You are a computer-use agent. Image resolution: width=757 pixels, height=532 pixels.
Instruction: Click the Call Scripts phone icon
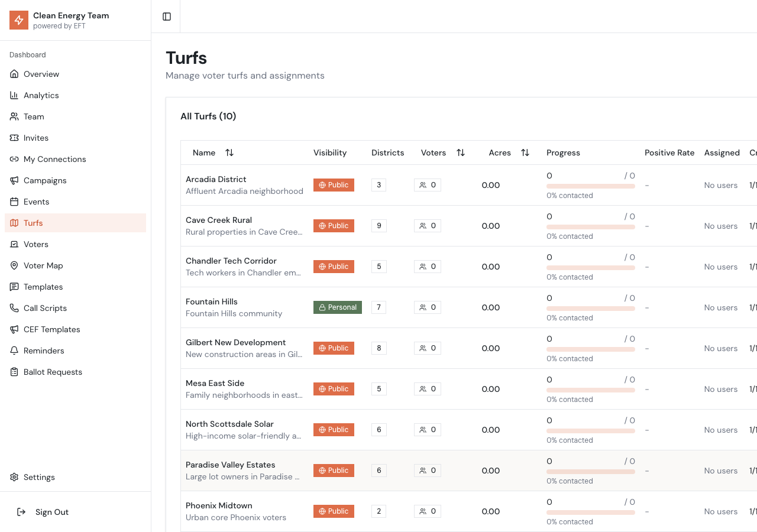(x=14, y=308)
